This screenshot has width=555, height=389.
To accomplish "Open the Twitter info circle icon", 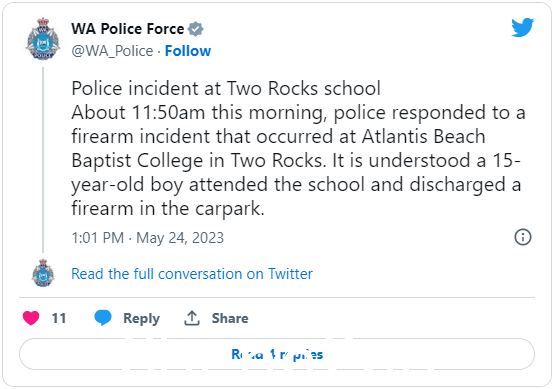I will (523, 237).
